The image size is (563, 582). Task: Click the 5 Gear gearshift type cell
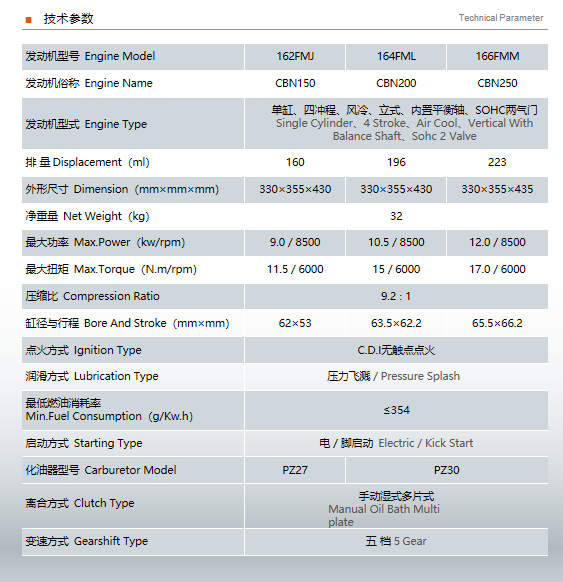tap(396, 542)
